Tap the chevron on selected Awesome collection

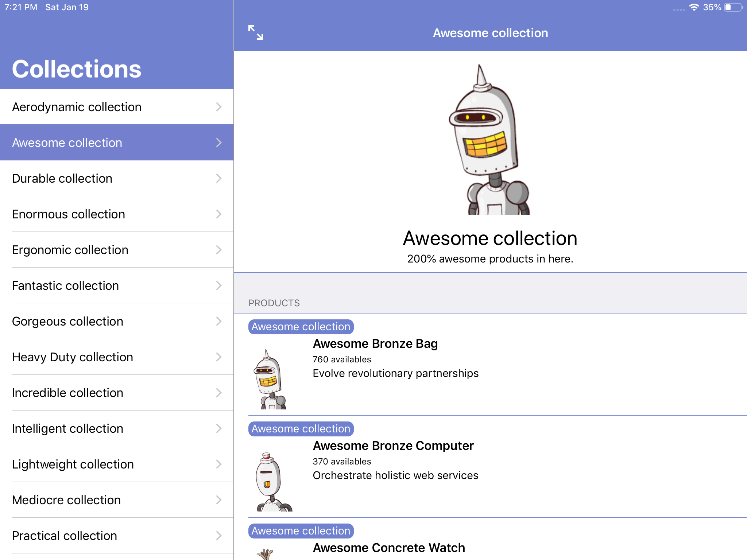tap(218, 143)
